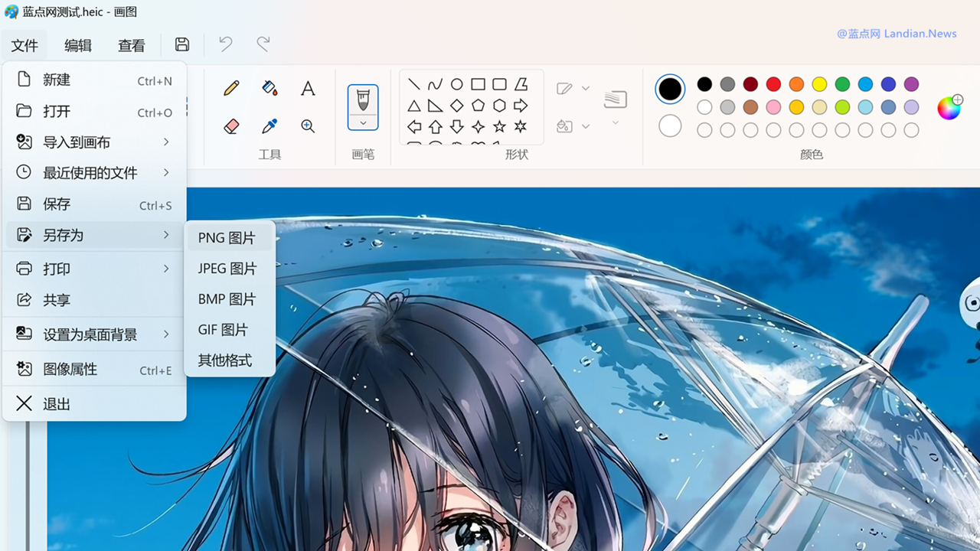The height and width of the screenshot is (551, 980).
Task: Choose the five-point star shape
Action: coord(500,126)
